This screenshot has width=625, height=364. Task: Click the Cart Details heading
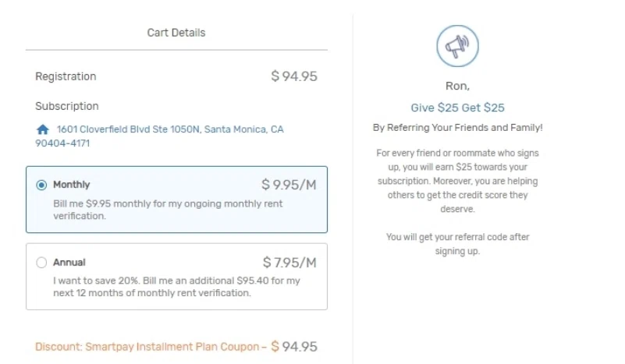[x=176, y=33]
